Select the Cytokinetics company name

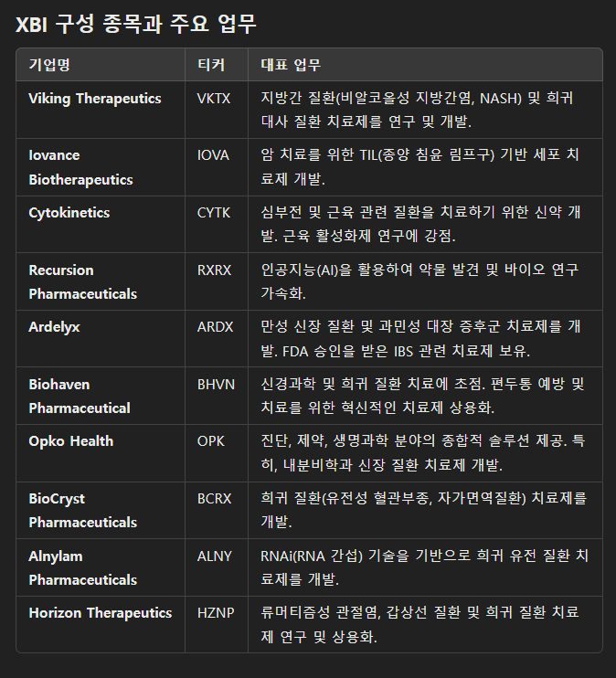pos(69,213)
